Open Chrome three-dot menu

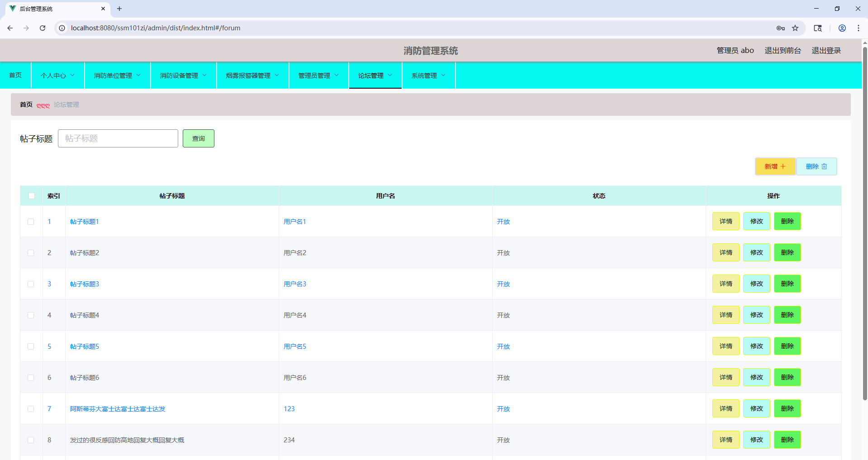[x=859, y=28]
